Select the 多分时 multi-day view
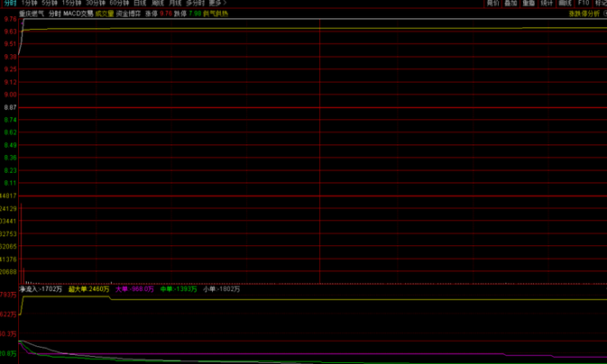 click(x=195, y=4)
